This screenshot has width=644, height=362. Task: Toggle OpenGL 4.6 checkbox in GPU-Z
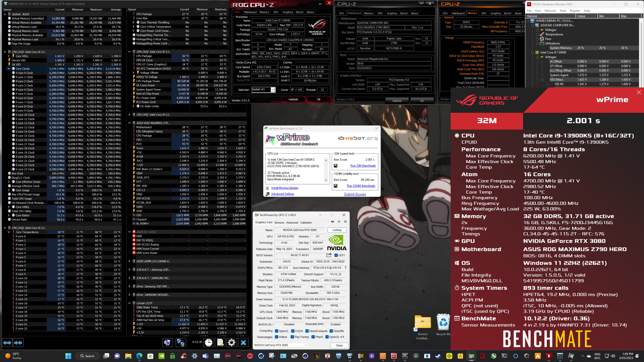(x=327, y=337)
